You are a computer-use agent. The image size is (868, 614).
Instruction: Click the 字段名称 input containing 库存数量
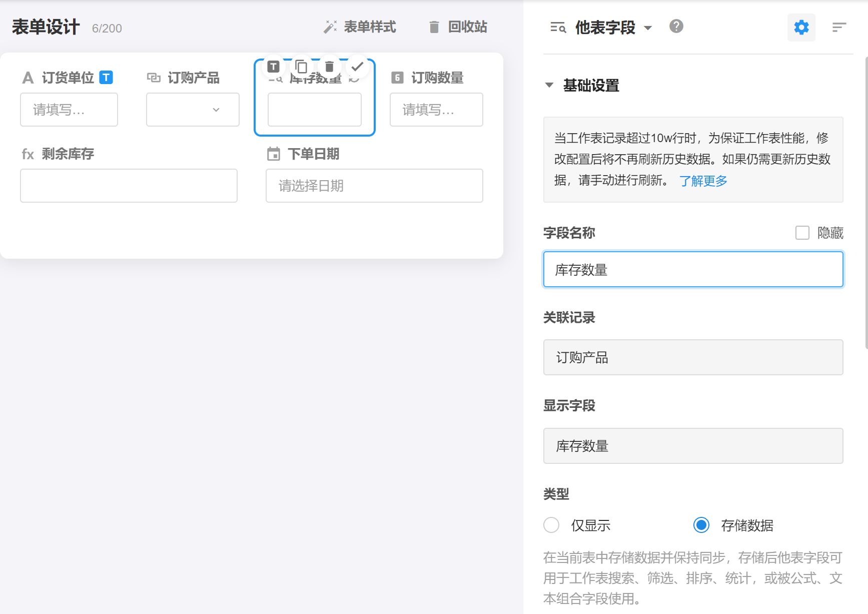pyautogui.click(x=693, y=270)
